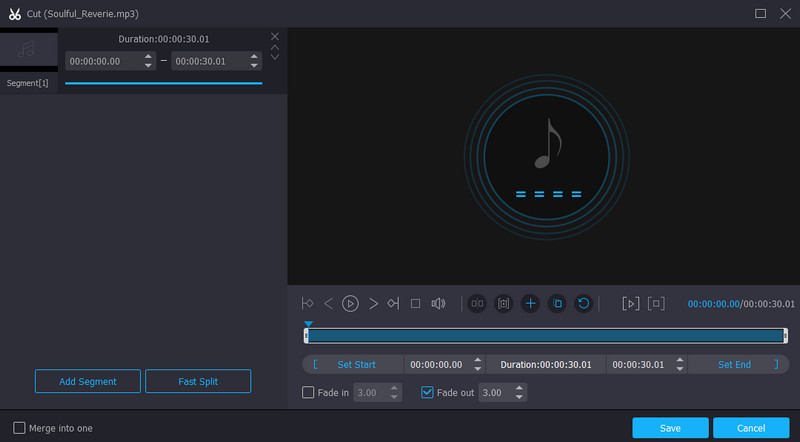Image resolution: width=800 pixels, height=442 pixels.
Task: Mute audio using the speaker icon
Action: tap(438, 303)
